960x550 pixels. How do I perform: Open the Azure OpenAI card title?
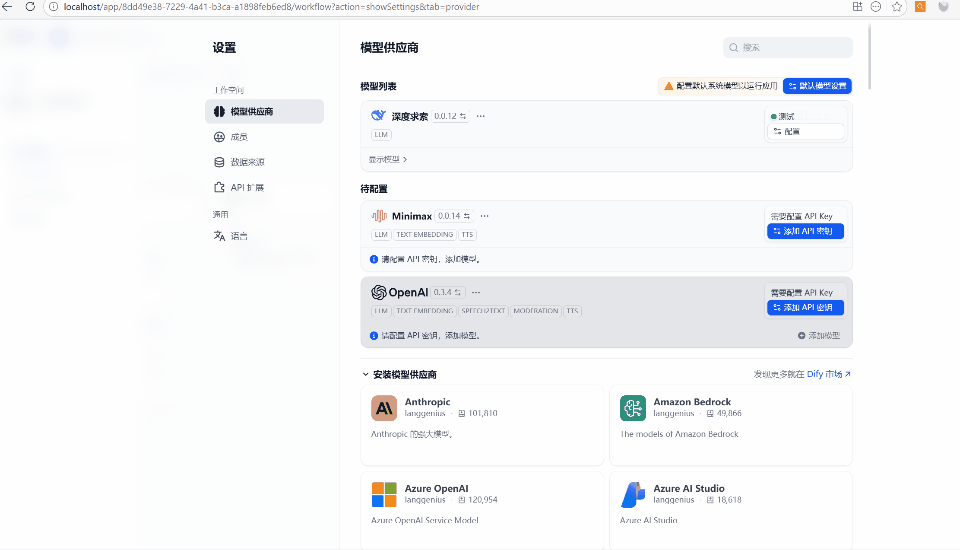pos(436,488)
